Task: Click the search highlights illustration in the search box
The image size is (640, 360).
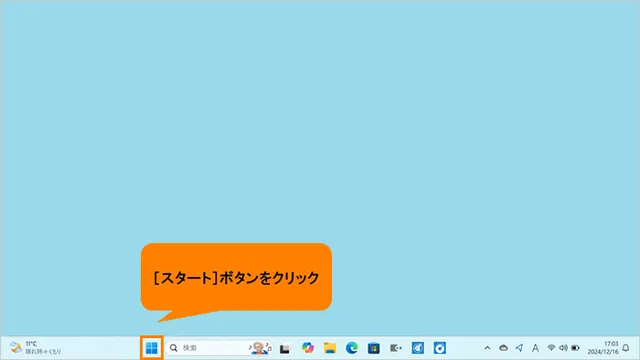Action: (x=260, y=348)
